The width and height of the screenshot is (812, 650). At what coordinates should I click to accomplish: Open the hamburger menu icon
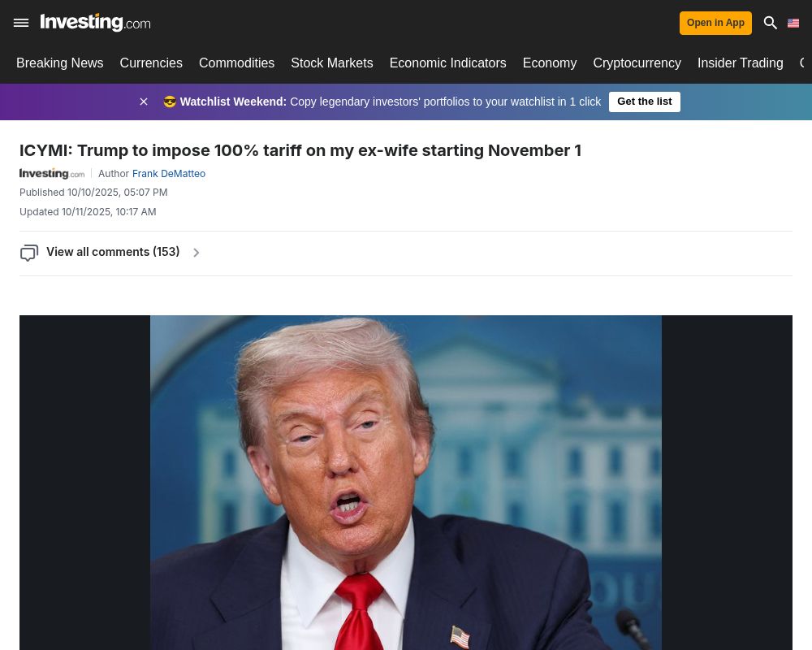point(21,23)
